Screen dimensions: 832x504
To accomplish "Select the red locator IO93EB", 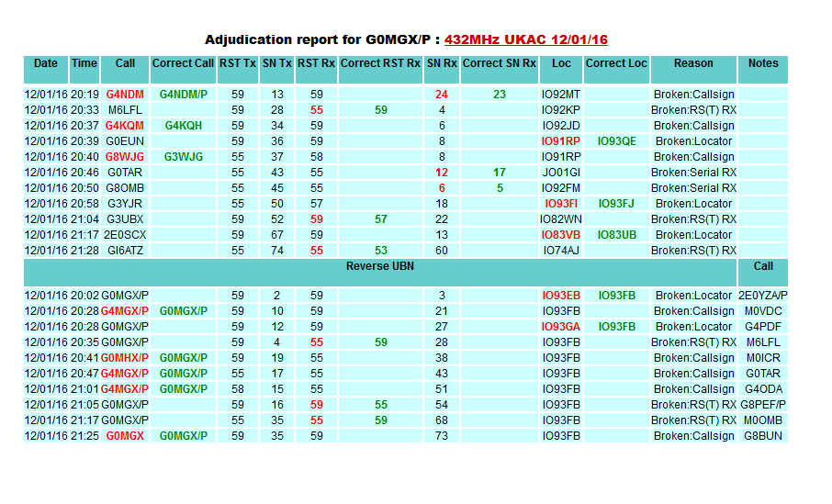I will pos(561,296).
